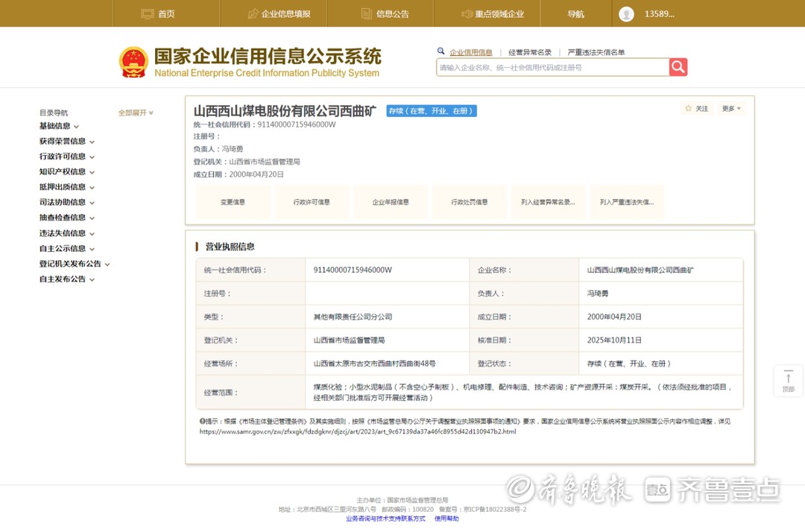Click the national emblem logo
Viewport: 805px width, 532px height.
[133, 62]
